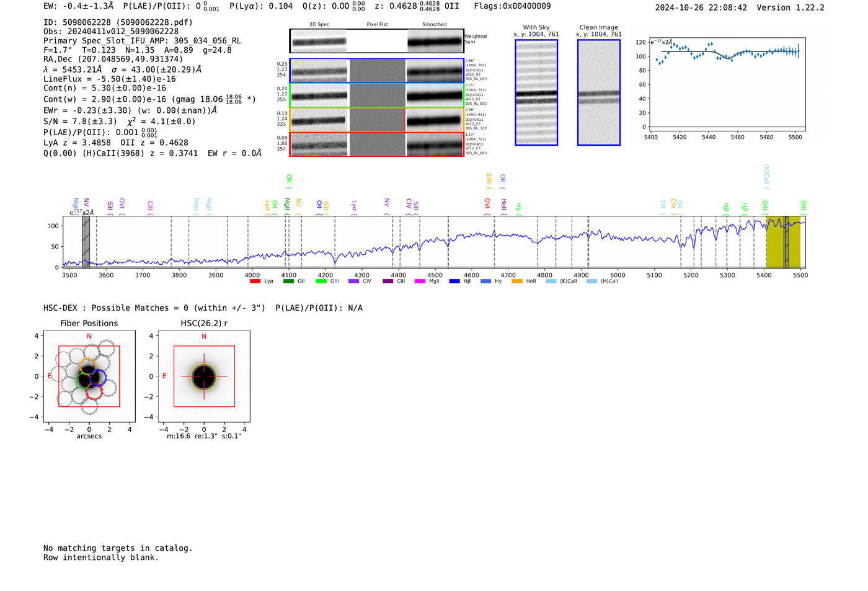This screenshot has width=868, height=591.
Task: Click the With Sky image panel
Action: click(536, 92)
